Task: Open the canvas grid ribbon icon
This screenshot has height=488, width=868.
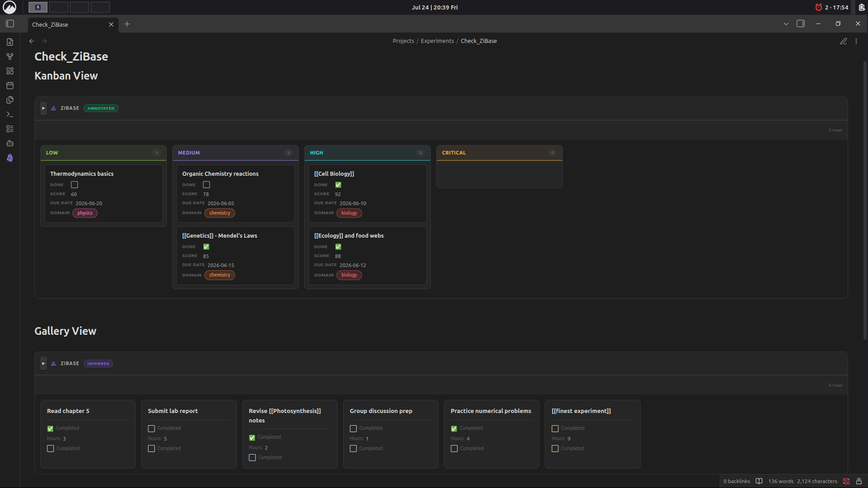Action: 10,71
